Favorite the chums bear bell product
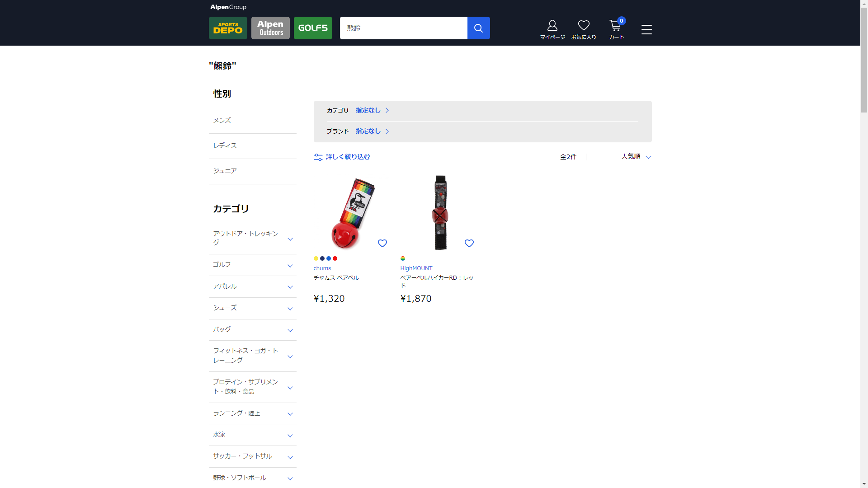Viewport: 868px width, 488px height. pos(382,244)
